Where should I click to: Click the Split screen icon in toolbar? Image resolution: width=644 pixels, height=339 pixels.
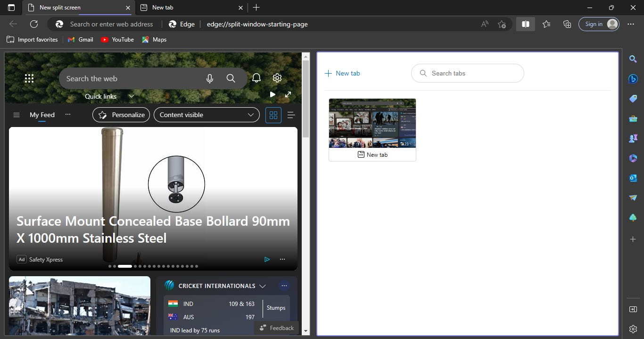(526, 24)
